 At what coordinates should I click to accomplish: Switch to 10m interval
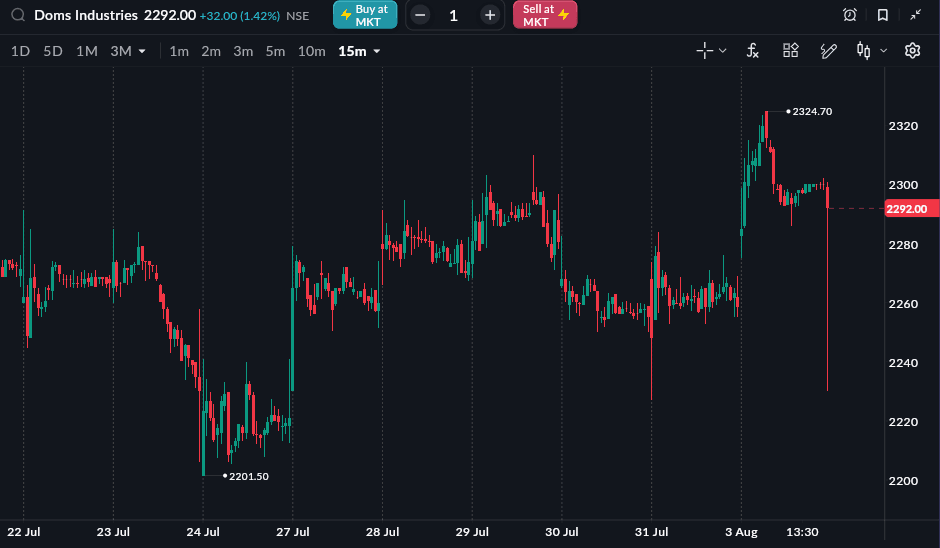click(x=312, y=52)
